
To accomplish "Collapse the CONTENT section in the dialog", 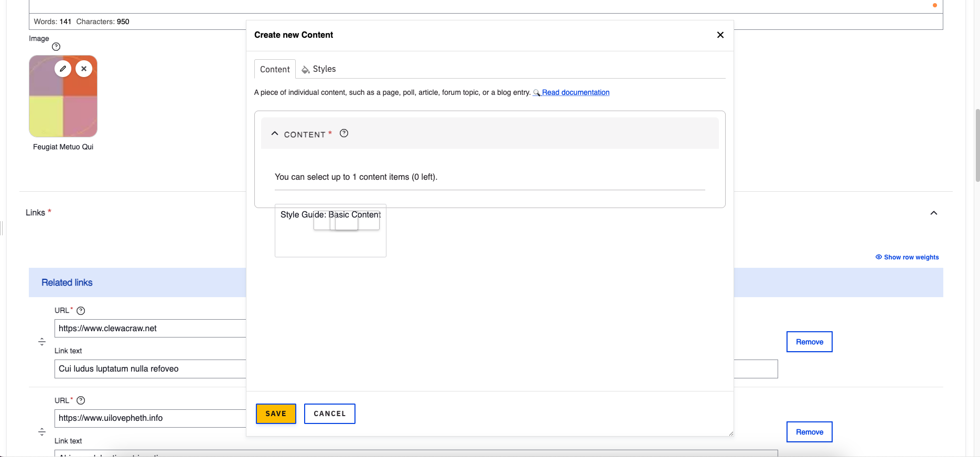I will (x=275, y=134).
